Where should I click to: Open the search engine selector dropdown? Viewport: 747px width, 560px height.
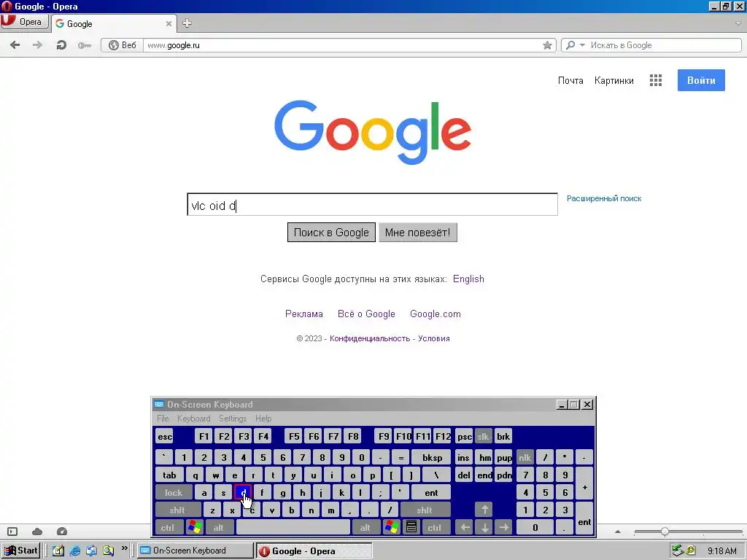(575, 45)
